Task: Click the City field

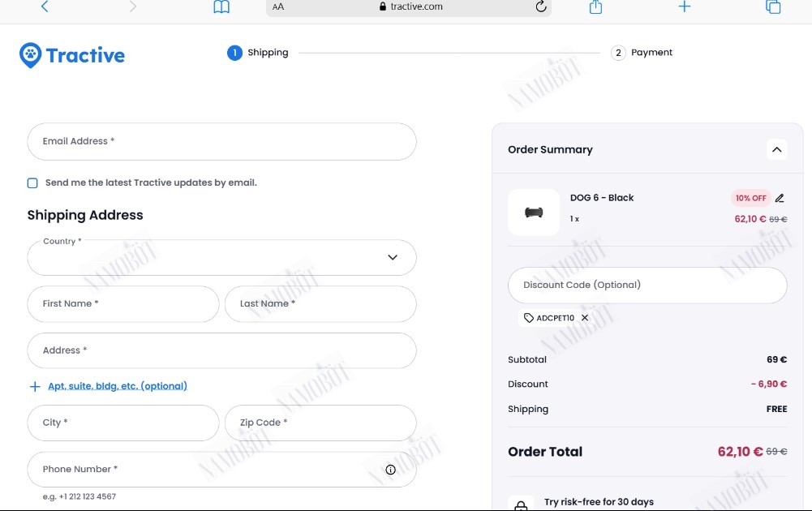Action: pos(123,423)
